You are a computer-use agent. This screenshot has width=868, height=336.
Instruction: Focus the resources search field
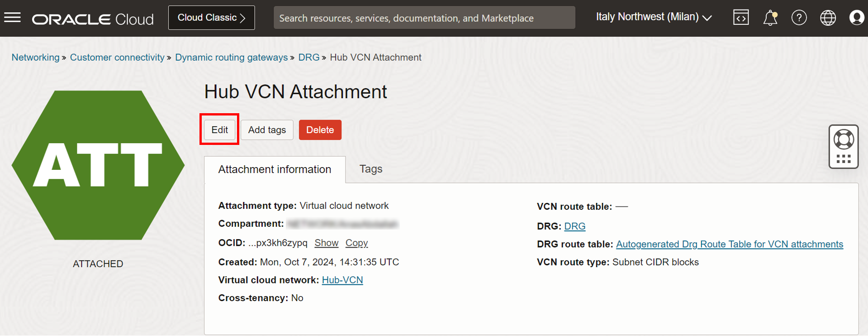(x=424, y=18)
